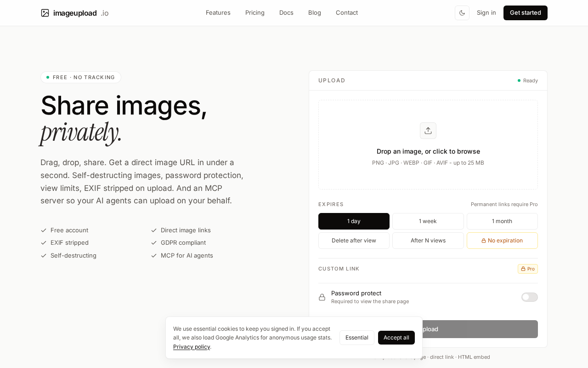
Task: Click the checkmark next to Direct image links
Action: [154, 230]
